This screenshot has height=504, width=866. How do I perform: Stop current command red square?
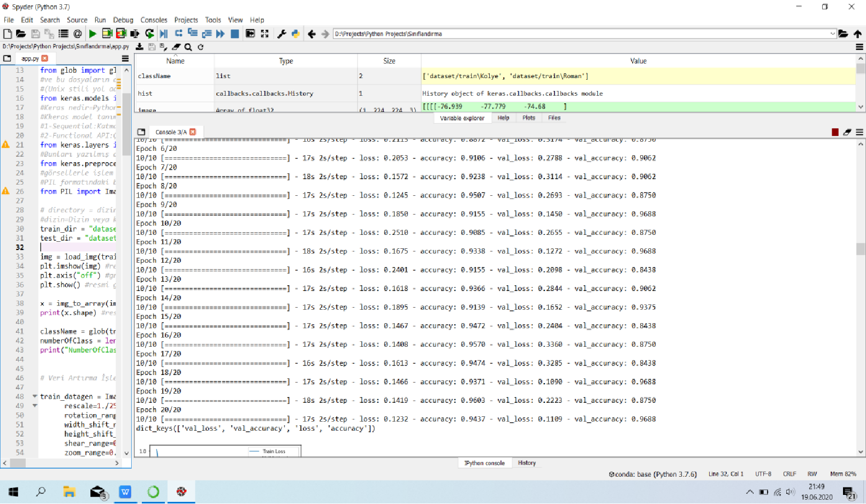835,132
